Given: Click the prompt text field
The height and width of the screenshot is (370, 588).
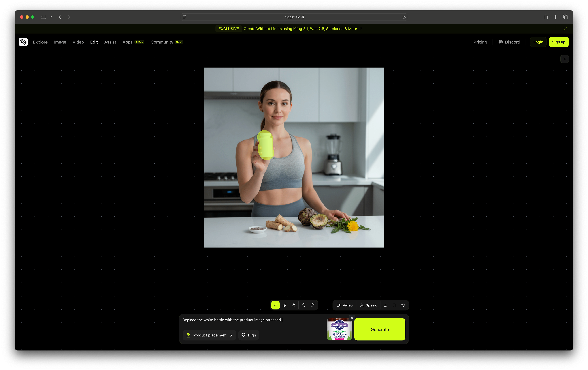Looking at the screenshot, I should (x=252, y=320).
